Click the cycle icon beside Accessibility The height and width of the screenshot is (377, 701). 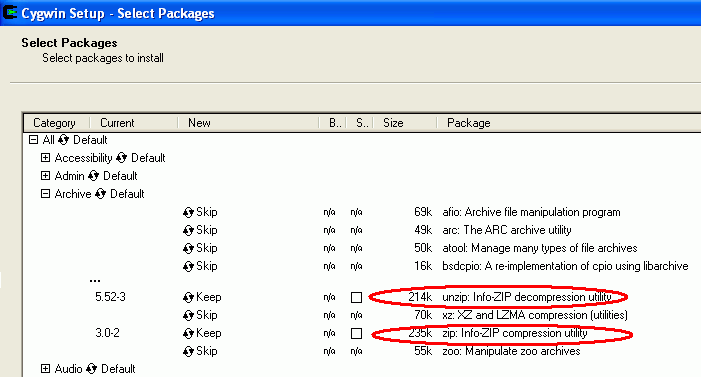pyautogui.click(x=121, y=158)
